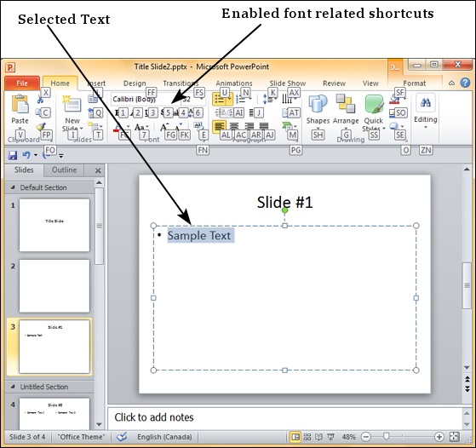Click zoom in plus button

[x=439, y=437]
